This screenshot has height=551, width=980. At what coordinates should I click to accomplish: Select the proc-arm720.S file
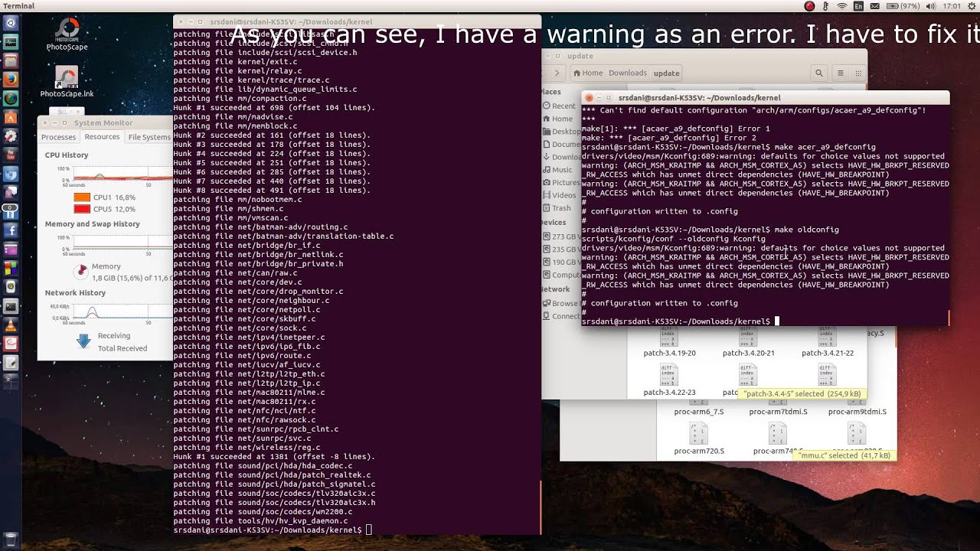[699, 439]
